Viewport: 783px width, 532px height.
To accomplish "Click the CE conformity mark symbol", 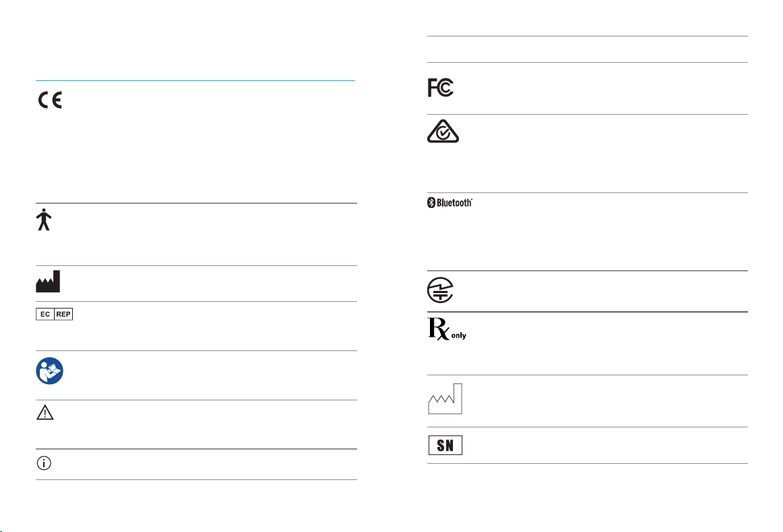I will [50, 101].
